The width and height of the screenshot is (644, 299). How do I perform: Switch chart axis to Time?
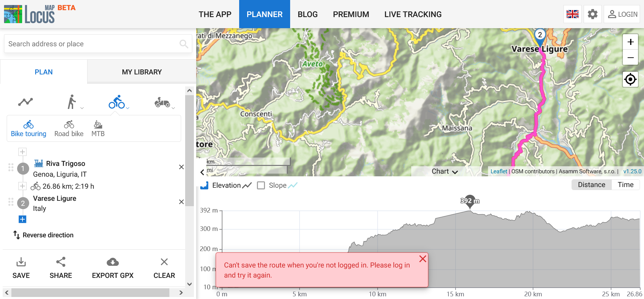click(626, 185)
